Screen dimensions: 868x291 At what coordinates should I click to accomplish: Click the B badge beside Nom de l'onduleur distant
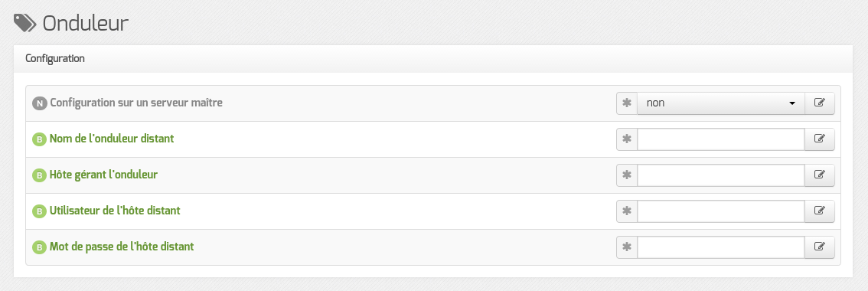(39, 139)
